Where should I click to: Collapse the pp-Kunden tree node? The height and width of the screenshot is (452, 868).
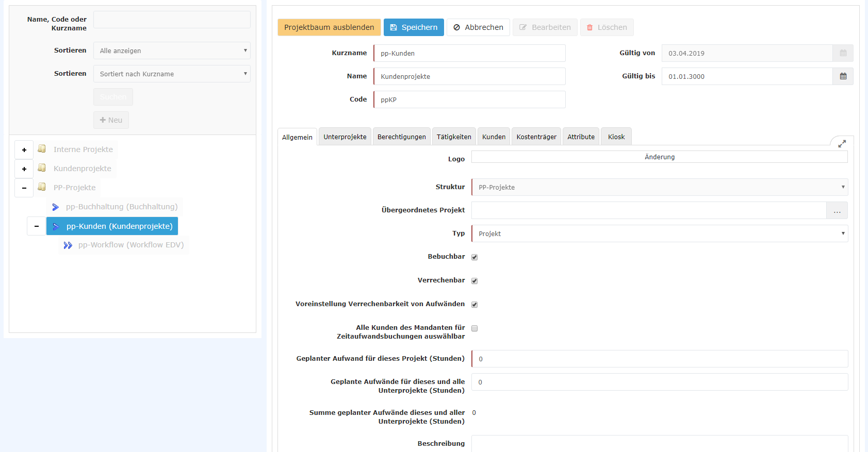tap(37, 226)
